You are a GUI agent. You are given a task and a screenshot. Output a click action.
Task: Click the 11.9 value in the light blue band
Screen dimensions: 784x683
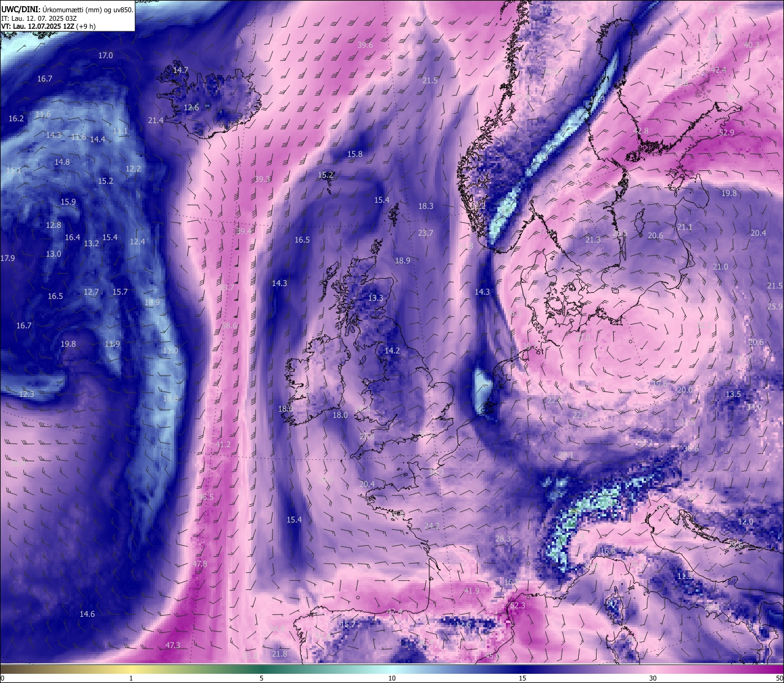point(112,344)
